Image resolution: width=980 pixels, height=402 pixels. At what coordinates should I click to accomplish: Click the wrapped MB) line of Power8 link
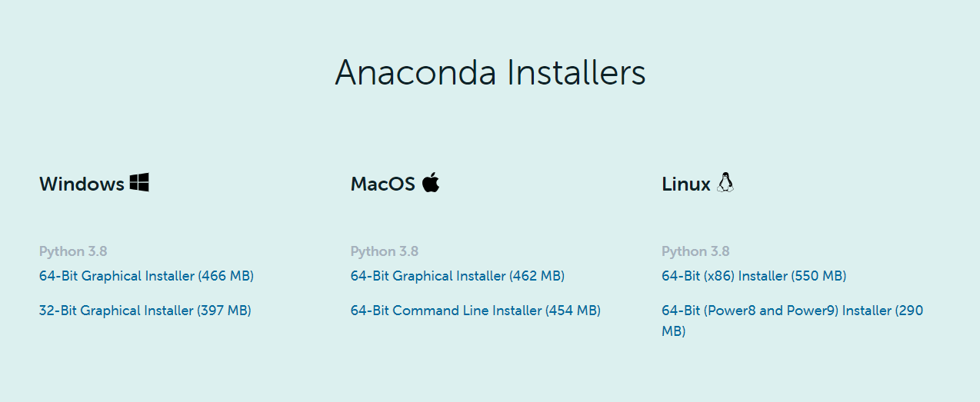pyautogui.click(x=673, y=331)
